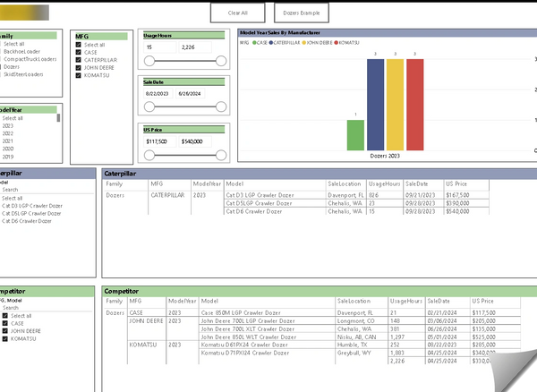Uncheck KOMATSU in the MFG slicer

[78, 75]
